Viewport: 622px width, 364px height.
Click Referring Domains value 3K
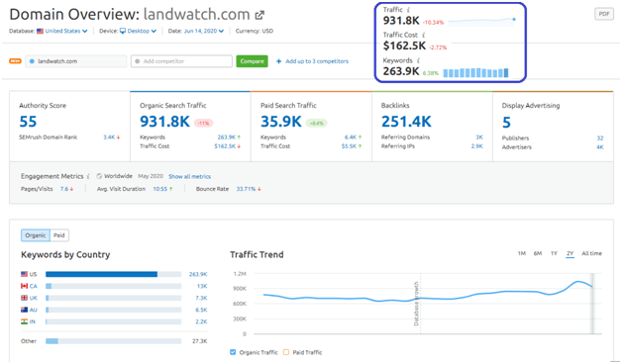coord(479,137)
